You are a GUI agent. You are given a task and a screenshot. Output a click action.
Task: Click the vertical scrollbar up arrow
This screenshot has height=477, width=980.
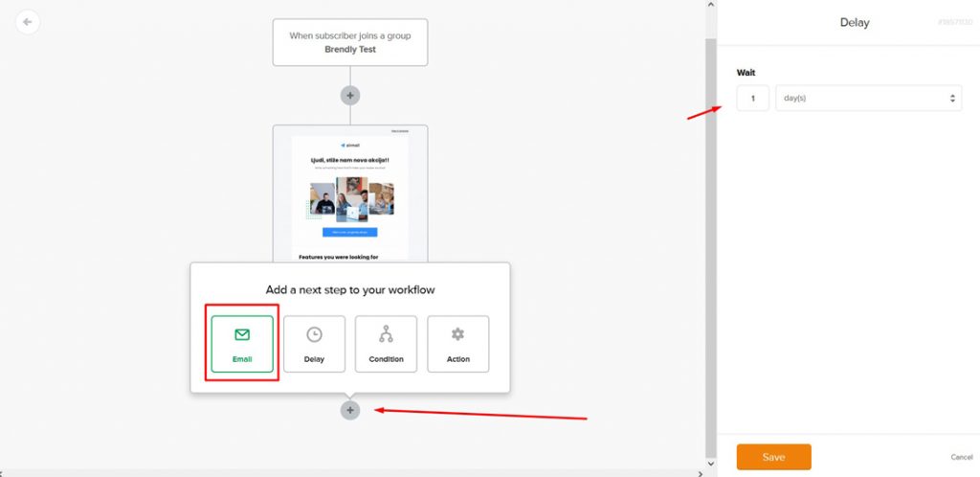[x=711, y=5]
